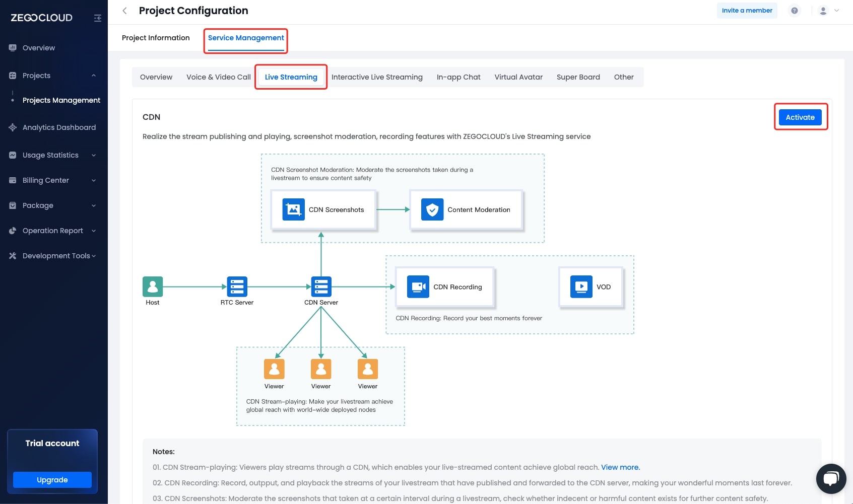853x504 pixels.
Task: Click the Content Moderation shield icon
Action: pos(432,209)
